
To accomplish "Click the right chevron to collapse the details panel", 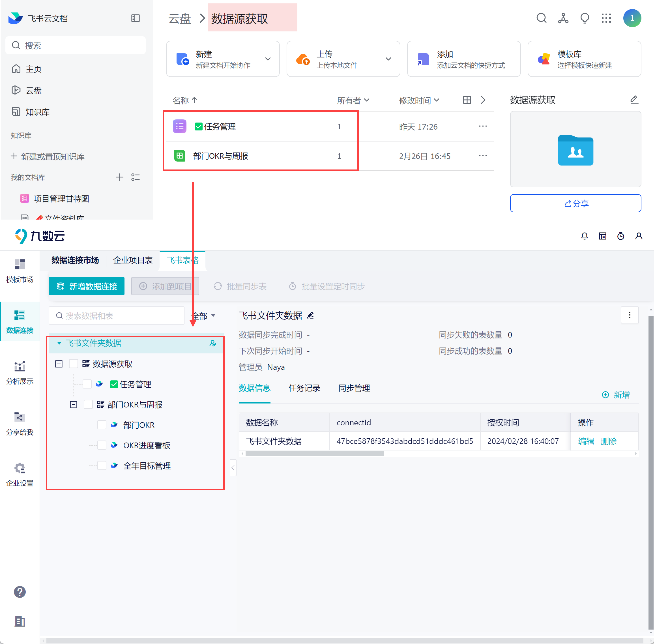I will (483, 100).
